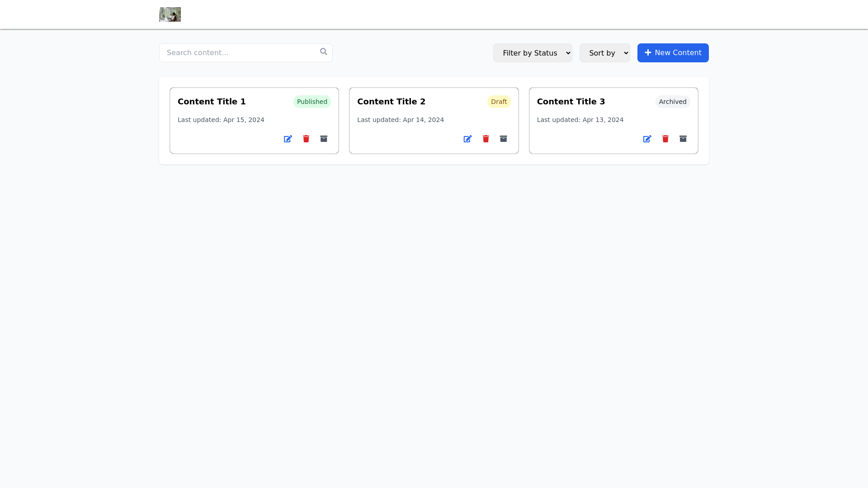Open Content Title 1 by its heading

click(x=211, y=102)
